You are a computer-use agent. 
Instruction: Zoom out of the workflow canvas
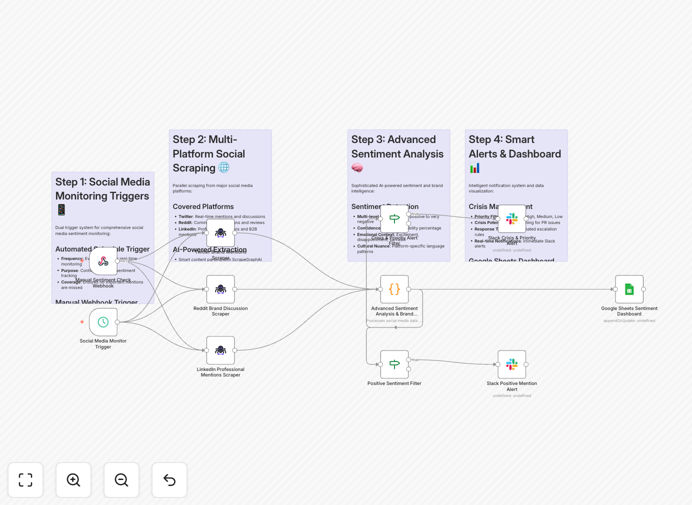click(x=121, y=480)
